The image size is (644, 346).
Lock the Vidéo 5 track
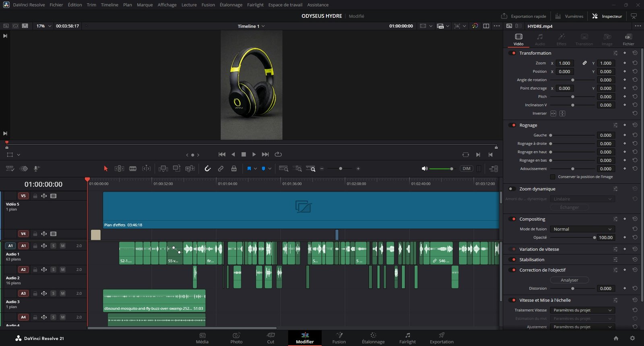35,196
